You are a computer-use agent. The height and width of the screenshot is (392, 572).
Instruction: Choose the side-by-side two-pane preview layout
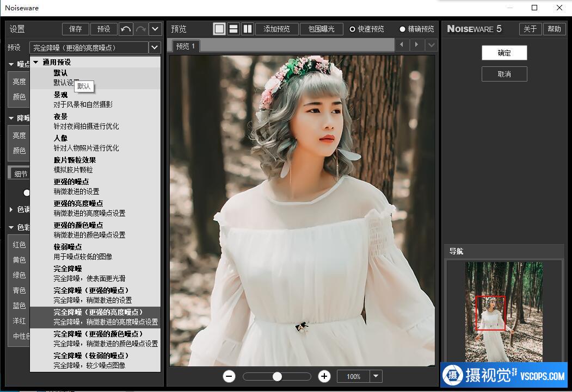pos(248,29)
